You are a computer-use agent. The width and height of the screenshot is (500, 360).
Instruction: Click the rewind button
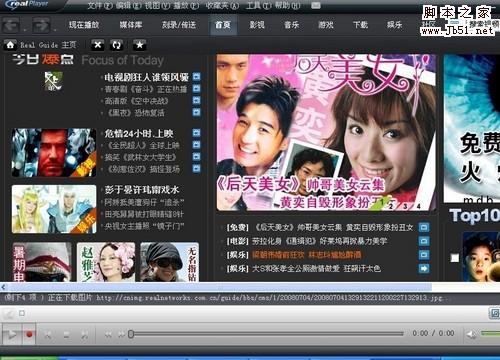pyautogui.click(x=108, y=334)
